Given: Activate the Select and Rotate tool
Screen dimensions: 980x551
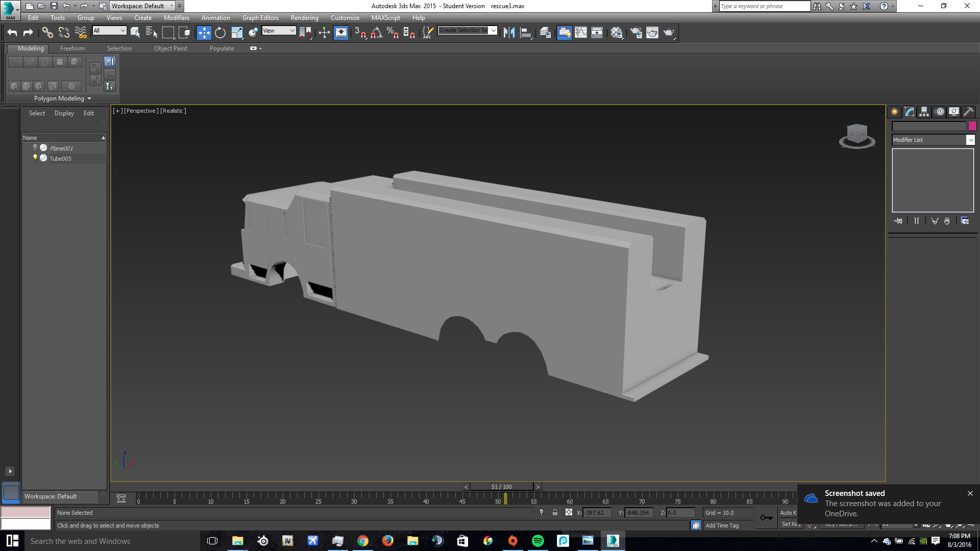Looking at the screenshot, I should pyautogui.click(x=220, y=33).
